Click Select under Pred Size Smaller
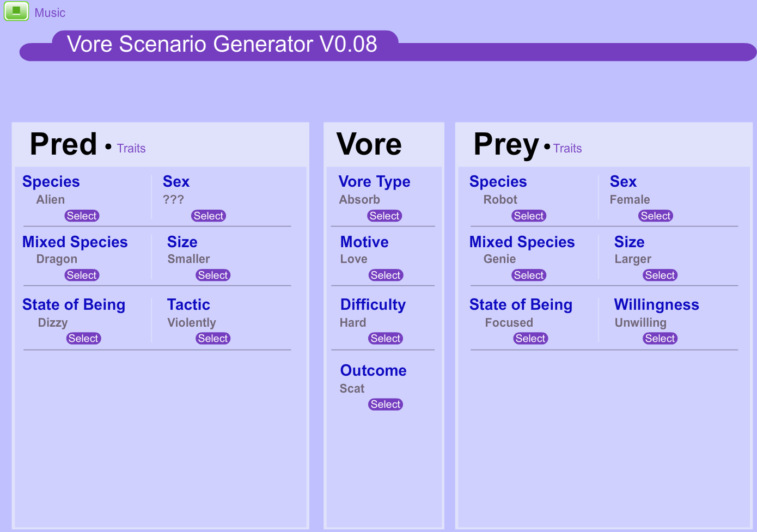Viewport: 757px width, 532px height. (213, 275)
